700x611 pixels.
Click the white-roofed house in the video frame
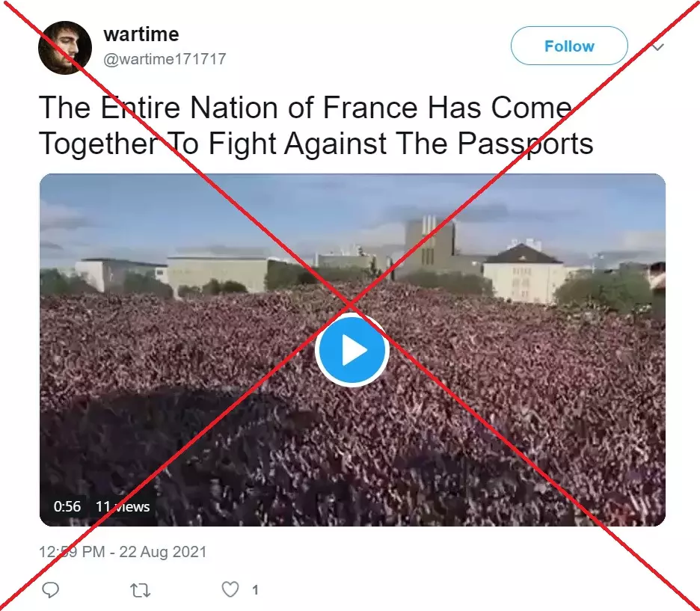click(x=524, y=273)
